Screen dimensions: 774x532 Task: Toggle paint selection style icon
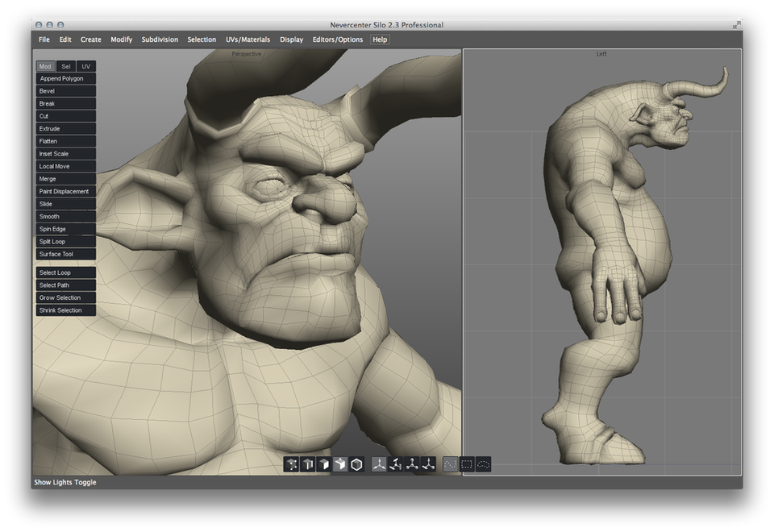click(x=450, y=464)
